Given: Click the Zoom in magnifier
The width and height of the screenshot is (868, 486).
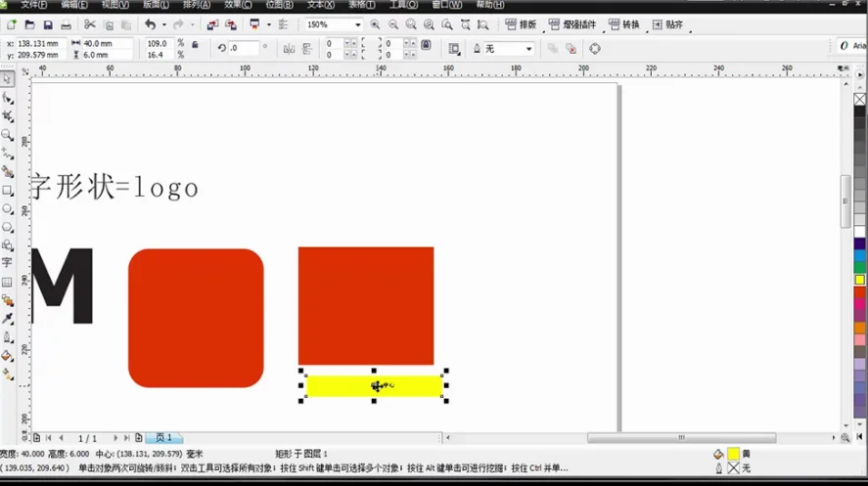Looking at the screenshot, I should click(376, 24).
